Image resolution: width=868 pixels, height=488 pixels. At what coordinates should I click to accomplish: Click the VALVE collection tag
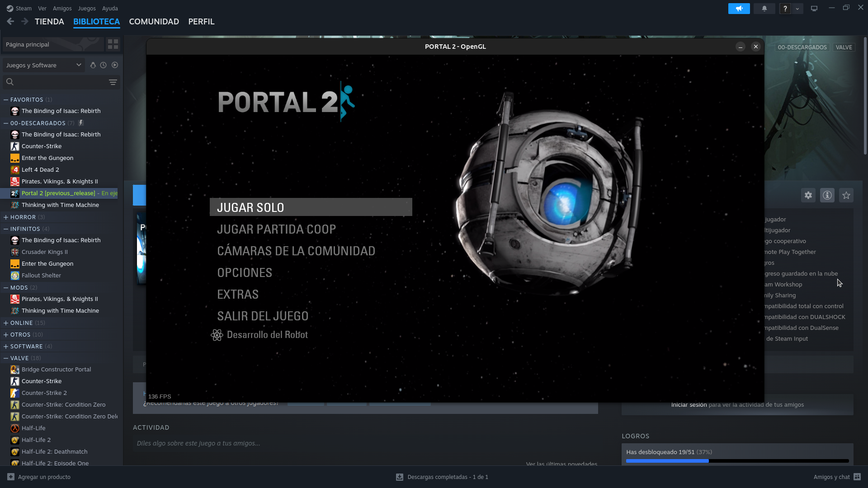click(844, 47)
